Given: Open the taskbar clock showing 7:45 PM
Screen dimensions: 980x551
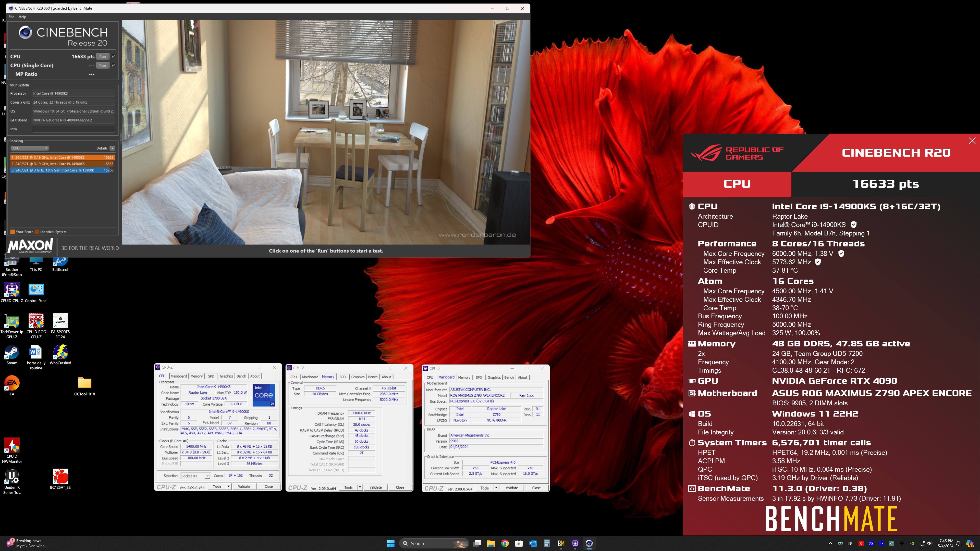Looking at the screenshot, I should point(946,543).
